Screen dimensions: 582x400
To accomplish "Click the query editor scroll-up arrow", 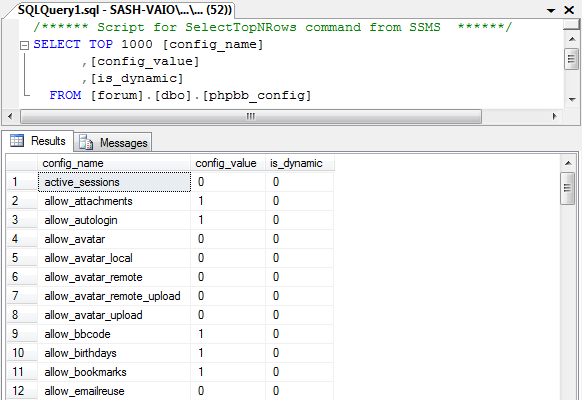I will tap(572, 39).
